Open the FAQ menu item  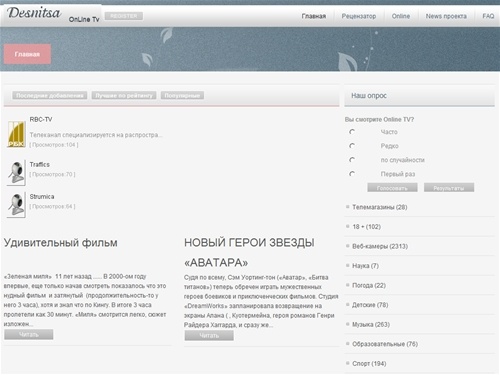coord(488,16)
